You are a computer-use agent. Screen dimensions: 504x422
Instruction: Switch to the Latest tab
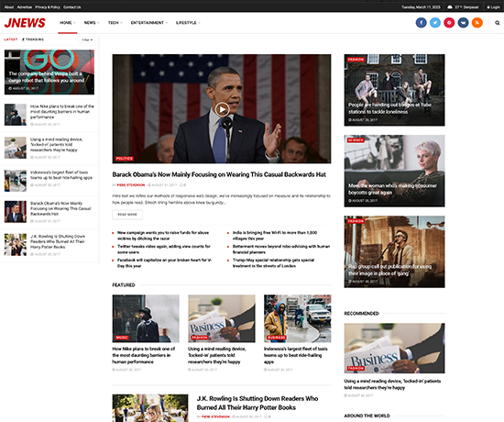[x=11, y=39]
